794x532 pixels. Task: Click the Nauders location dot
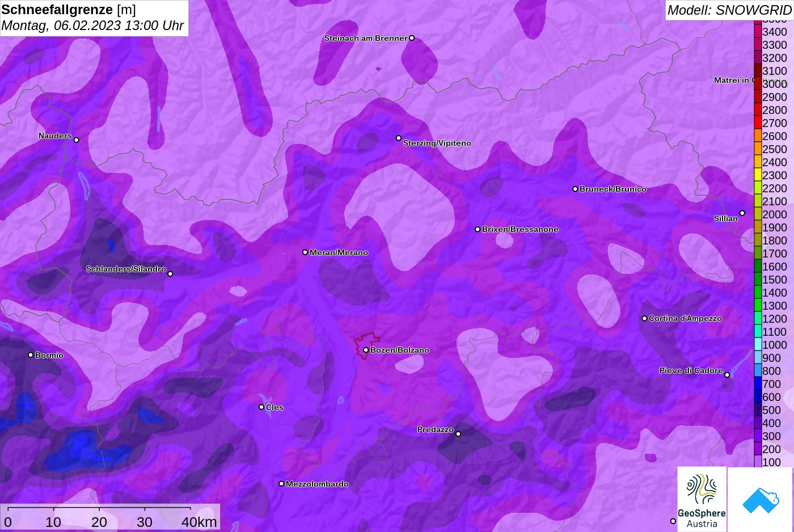77,140
